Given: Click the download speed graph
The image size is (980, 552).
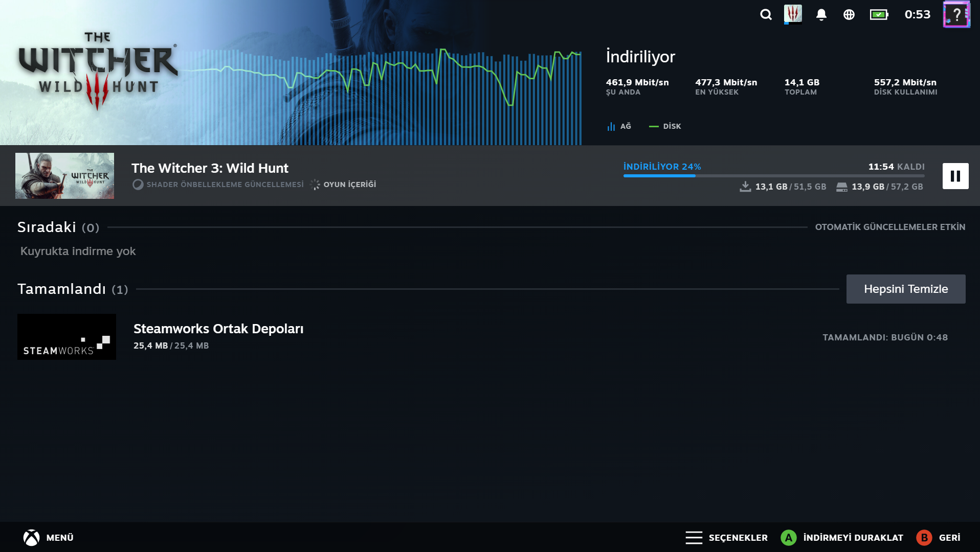Looking at the screenshot, I should tap(382, 97).
